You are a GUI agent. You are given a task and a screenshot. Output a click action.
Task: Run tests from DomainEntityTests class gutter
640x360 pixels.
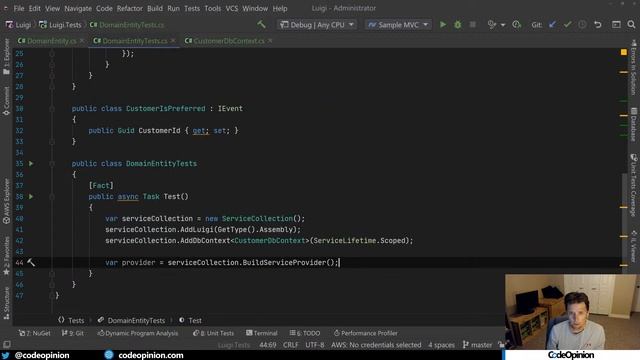click(x=31, y=163)
